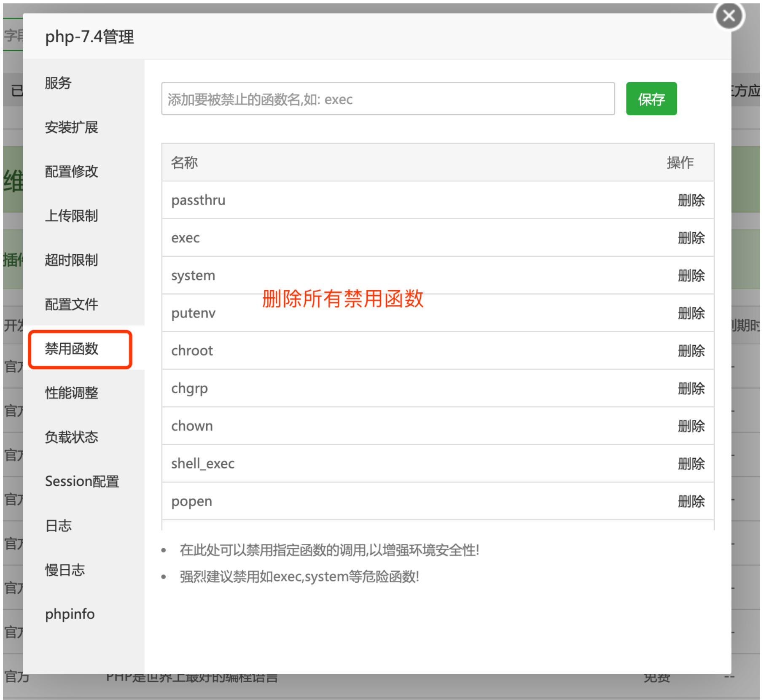Click the function name input field
Viewport: 764px width, 700px height.
pos(388,99)
